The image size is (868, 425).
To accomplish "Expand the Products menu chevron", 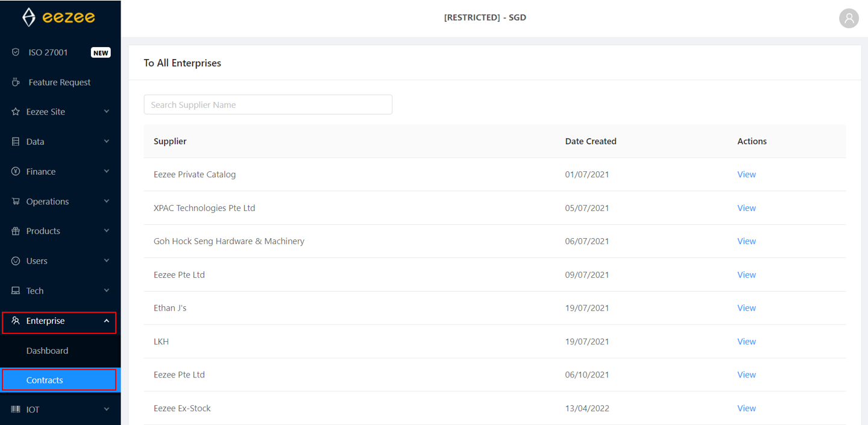I will 107,231.
